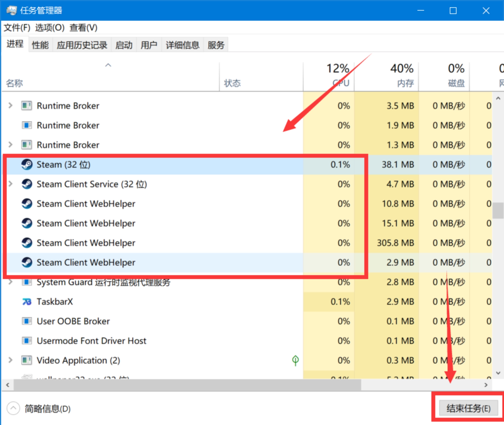Switch to the 启动 tab
The width and height of the screenshot is (504, 425).
pyautogui.click(x=124, y=45)
